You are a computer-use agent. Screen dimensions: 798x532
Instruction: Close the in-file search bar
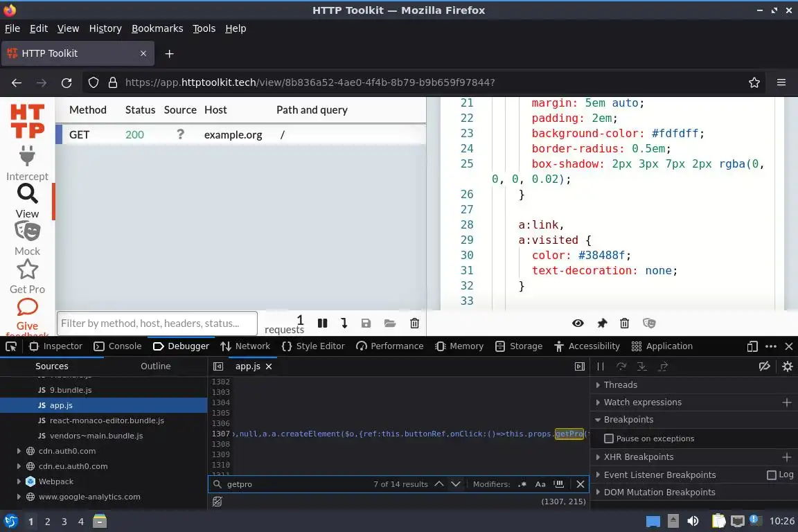[x=580, y=484]
